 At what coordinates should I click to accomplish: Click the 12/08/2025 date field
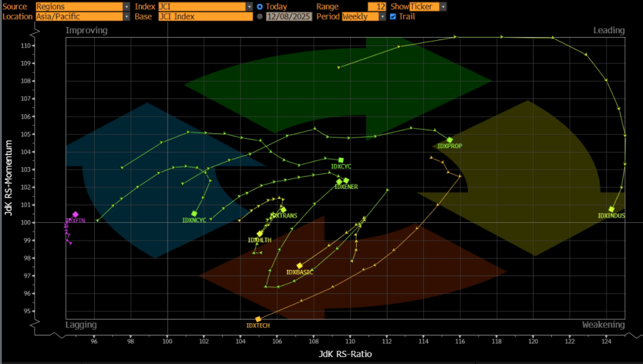pos(289,17)
